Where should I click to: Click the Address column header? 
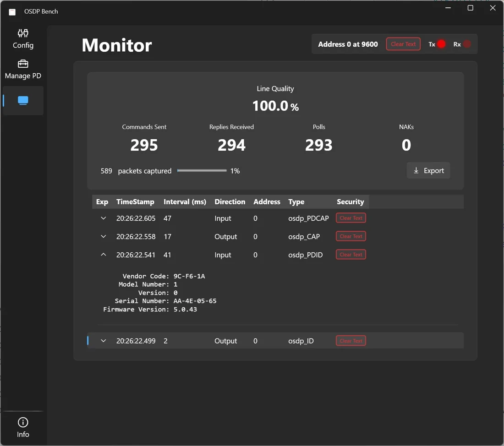pos(267,202)
